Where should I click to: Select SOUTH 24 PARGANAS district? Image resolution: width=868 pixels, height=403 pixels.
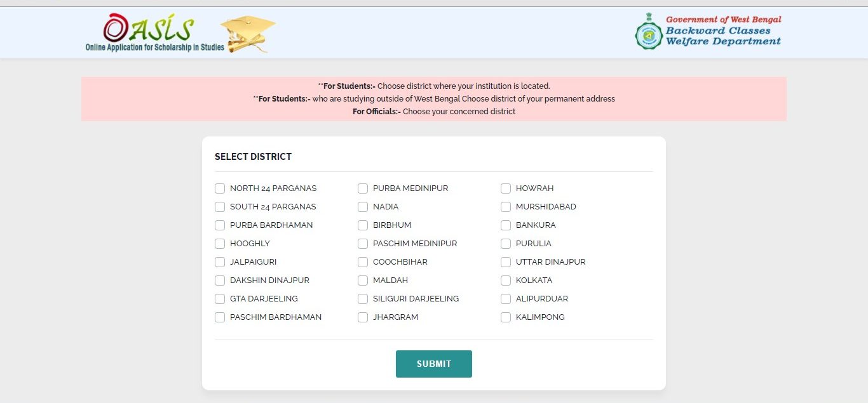click(219, 206)
